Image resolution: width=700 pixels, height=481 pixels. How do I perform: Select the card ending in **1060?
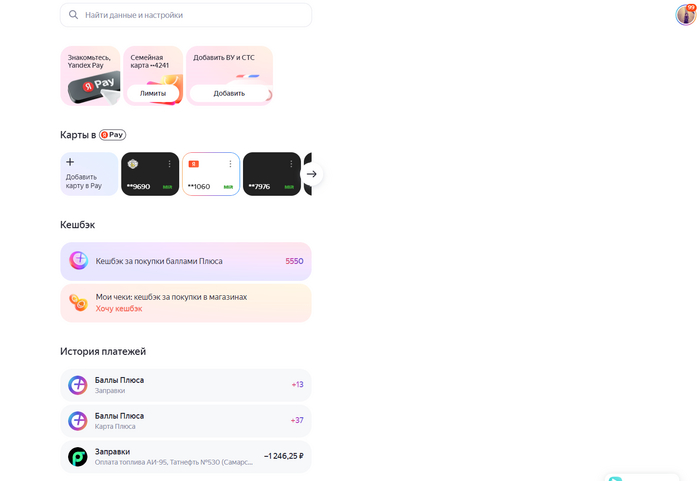[210, 176]
